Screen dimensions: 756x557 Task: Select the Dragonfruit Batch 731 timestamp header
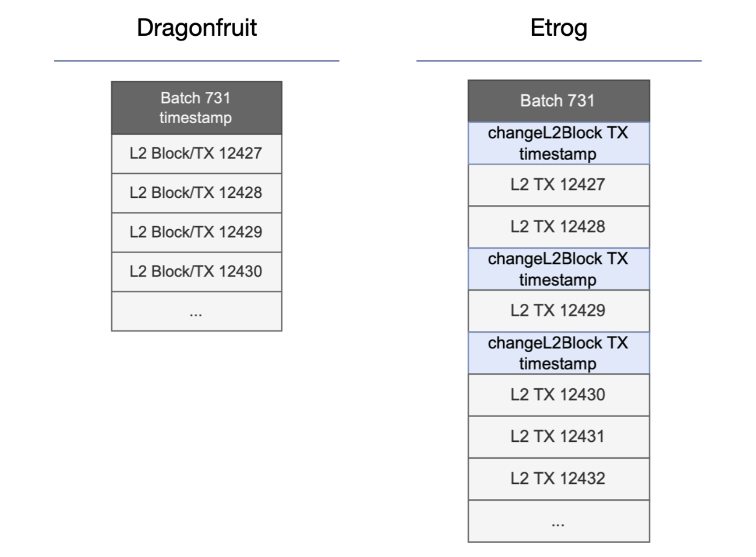pos(196,108)
